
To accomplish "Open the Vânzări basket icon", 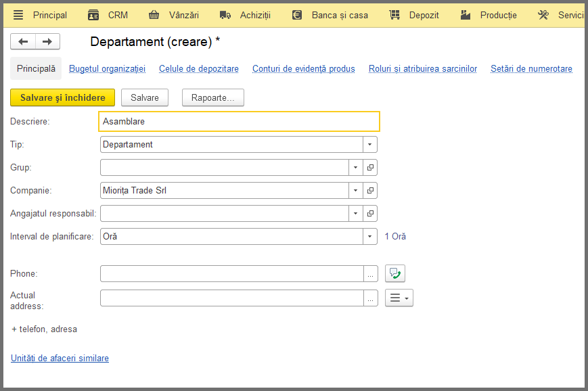I will tap(154, 15).
